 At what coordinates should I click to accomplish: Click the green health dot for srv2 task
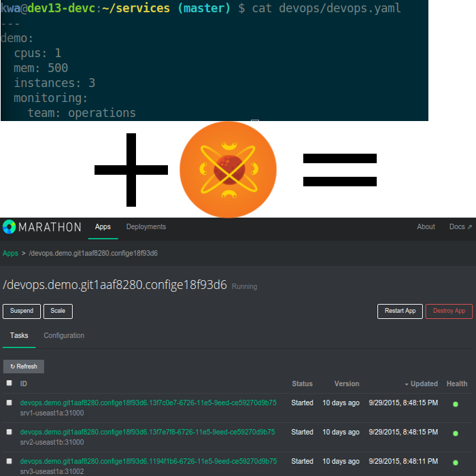click(x=456, y=433)
